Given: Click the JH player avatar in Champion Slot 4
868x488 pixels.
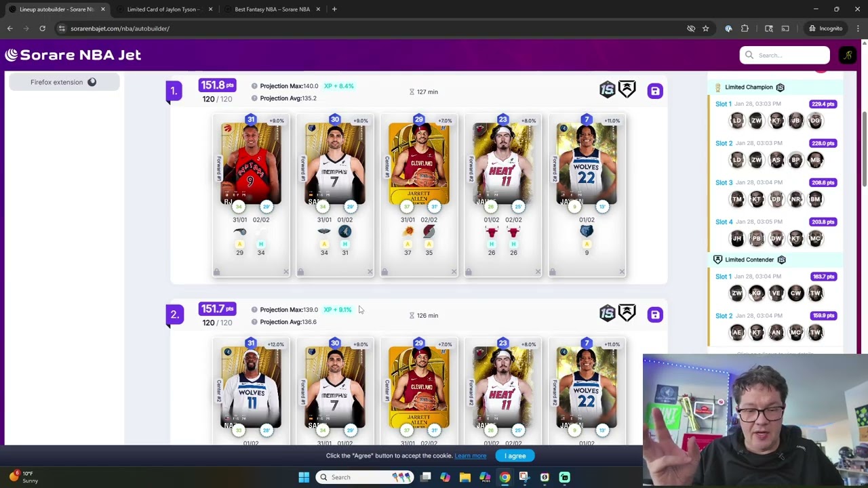Looking at the screenshot, I should (x=737, y=239).
